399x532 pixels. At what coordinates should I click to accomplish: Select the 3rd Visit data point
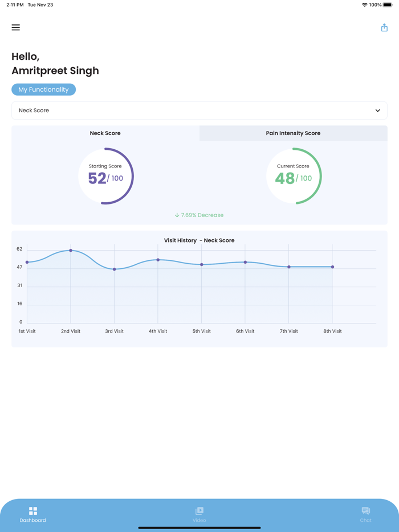[115, 269]
